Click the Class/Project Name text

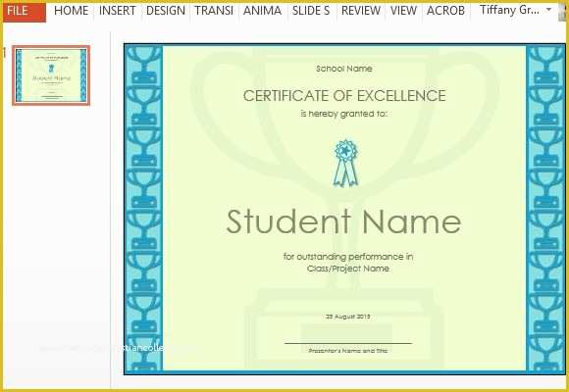point(348,269)
